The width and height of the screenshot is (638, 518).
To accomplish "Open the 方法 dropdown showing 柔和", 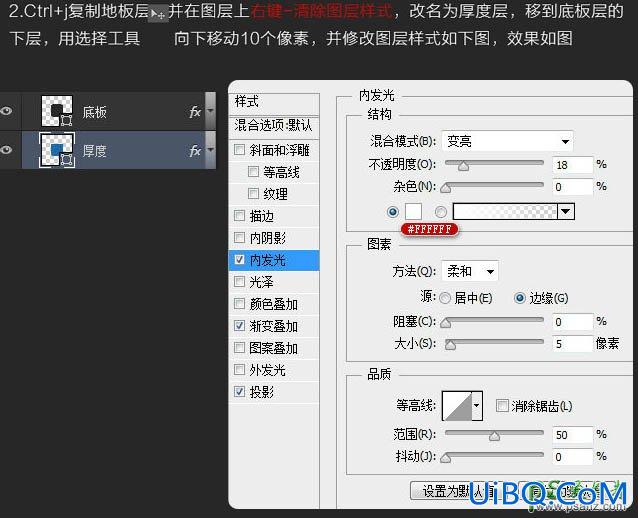I will pos(470,271).
